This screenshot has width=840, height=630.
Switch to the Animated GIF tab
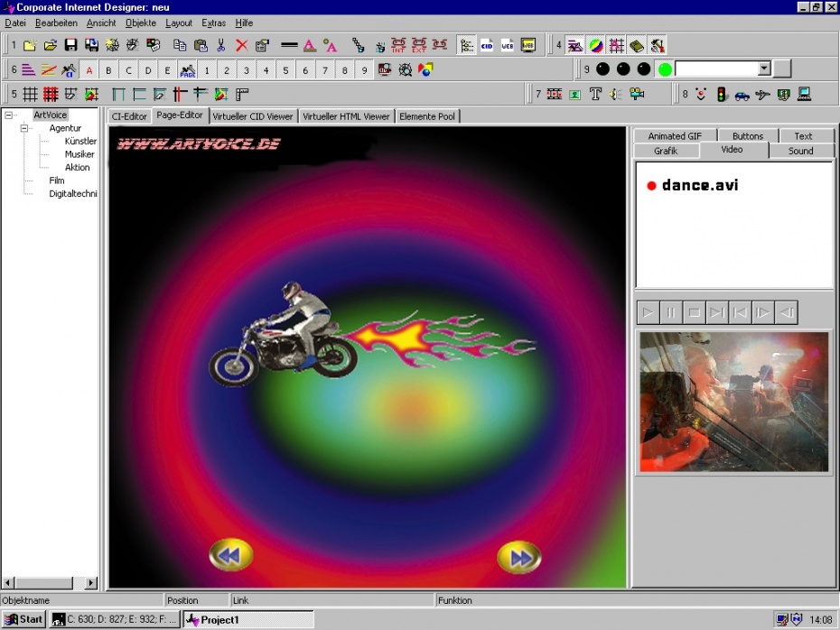click(x=675, y=136)
